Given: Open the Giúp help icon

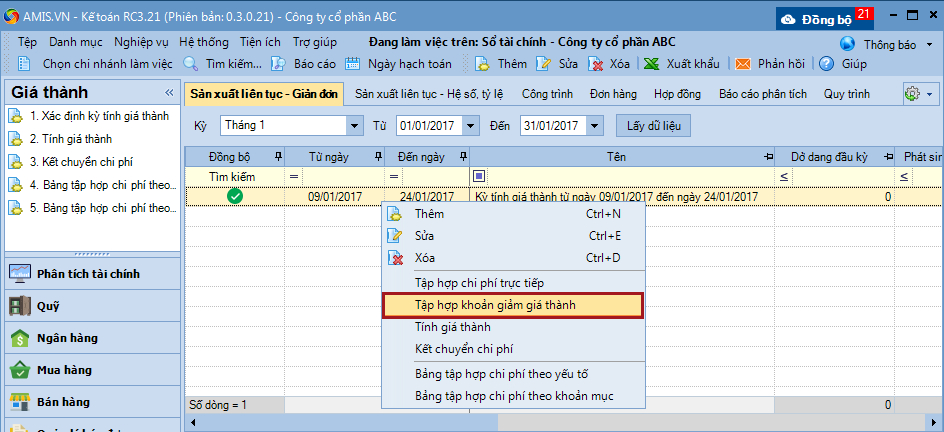Looking at the screenshot, I should point(826,63).
